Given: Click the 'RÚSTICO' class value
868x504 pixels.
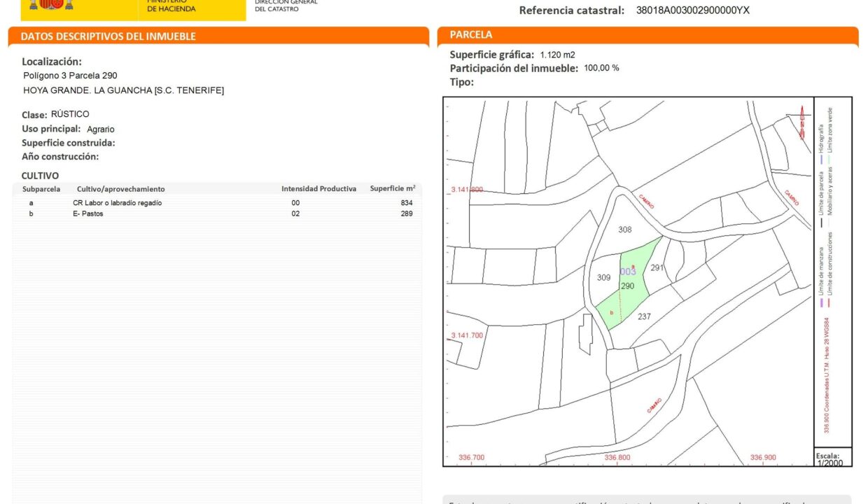Looking at the screenshot, I should coord(70,114).
